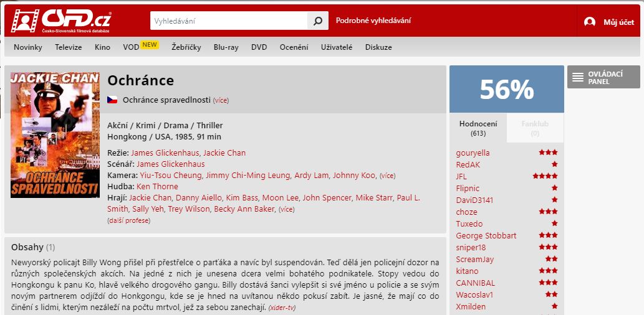Open user Tuxedo profile
This screenshot has width=644, height=315.
(x=469, y=224)
